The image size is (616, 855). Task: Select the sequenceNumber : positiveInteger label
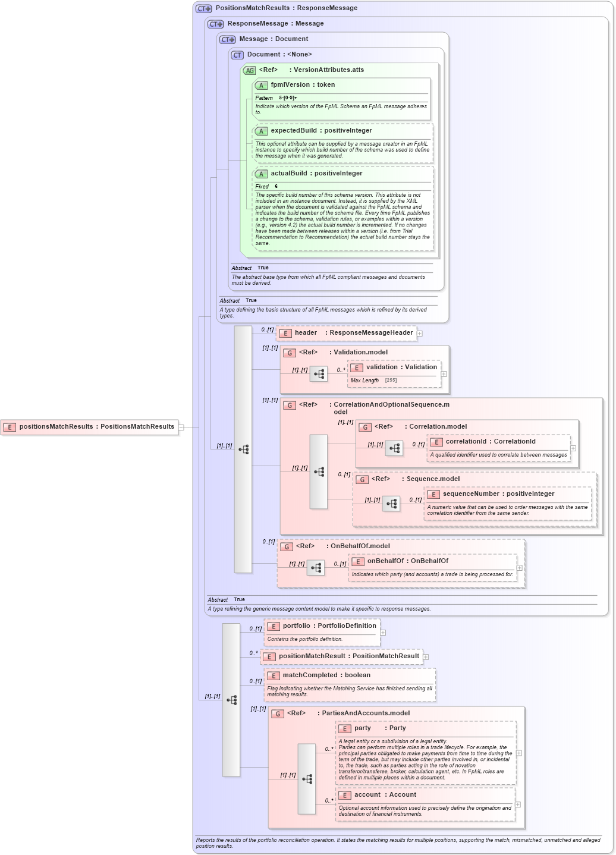(498, 494)
